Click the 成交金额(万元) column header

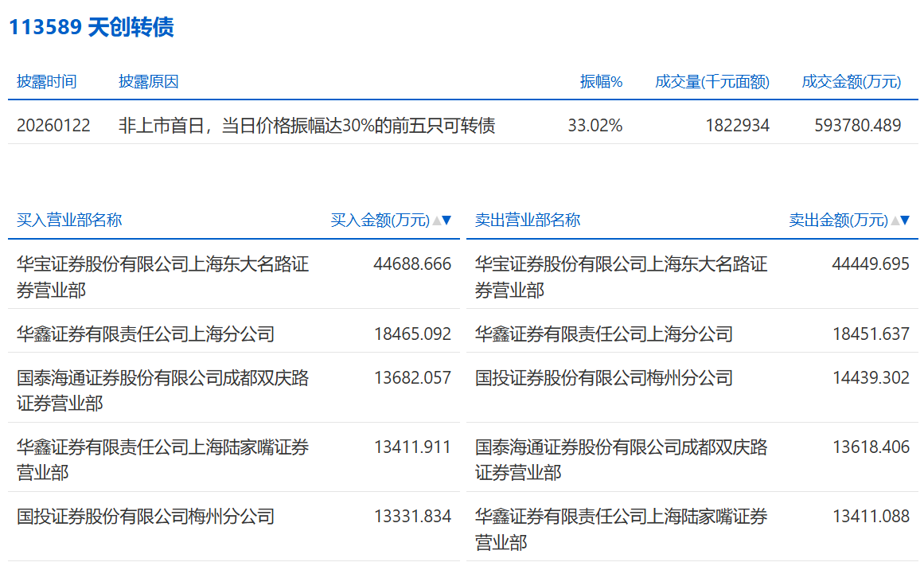tap(851, 81)
